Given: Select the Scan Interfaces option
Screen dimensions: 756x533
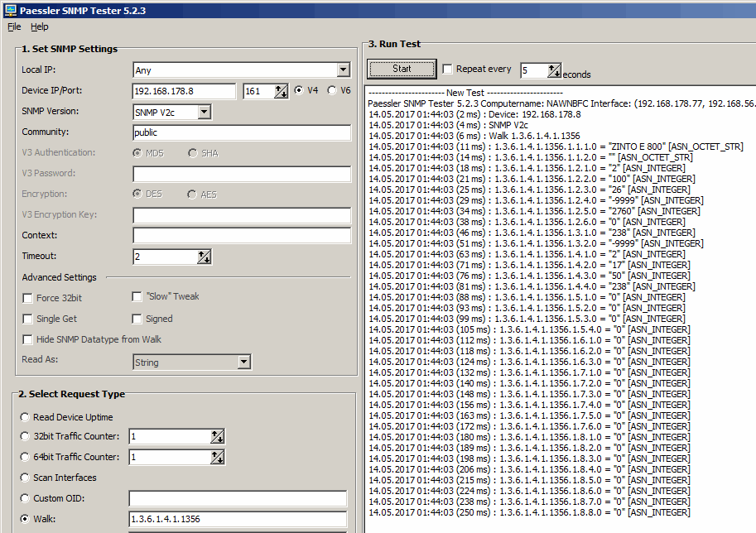Looking at the screenshot, I should click(25, 478).
